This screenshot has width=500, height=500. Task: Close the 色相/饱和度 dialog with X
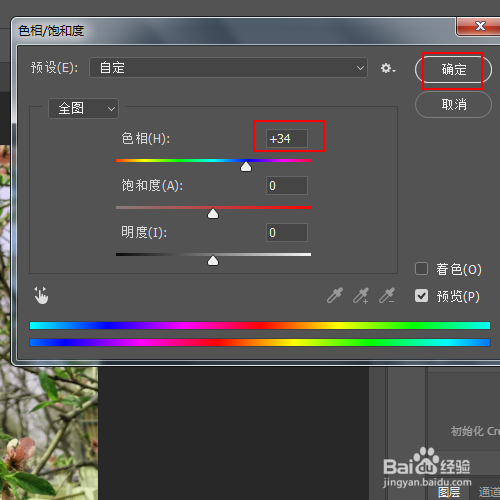pyautogui.click(x=480, y=26)
